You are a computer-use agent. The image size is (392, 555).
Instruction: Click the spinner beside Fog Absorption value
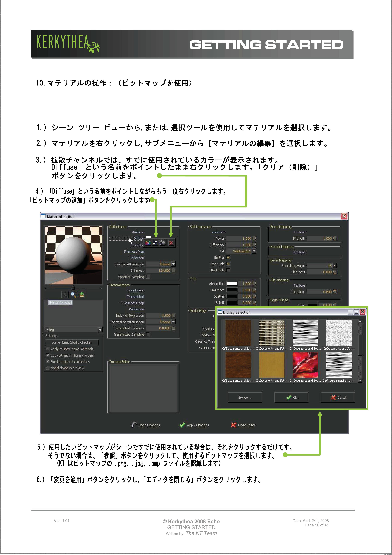tap(254, 284)
